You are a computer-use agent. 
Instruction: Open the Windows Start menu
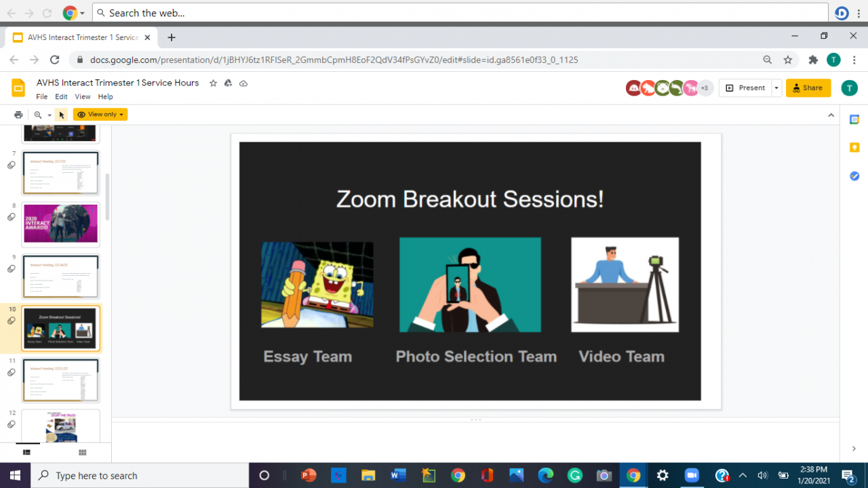[x=15, y=475]
